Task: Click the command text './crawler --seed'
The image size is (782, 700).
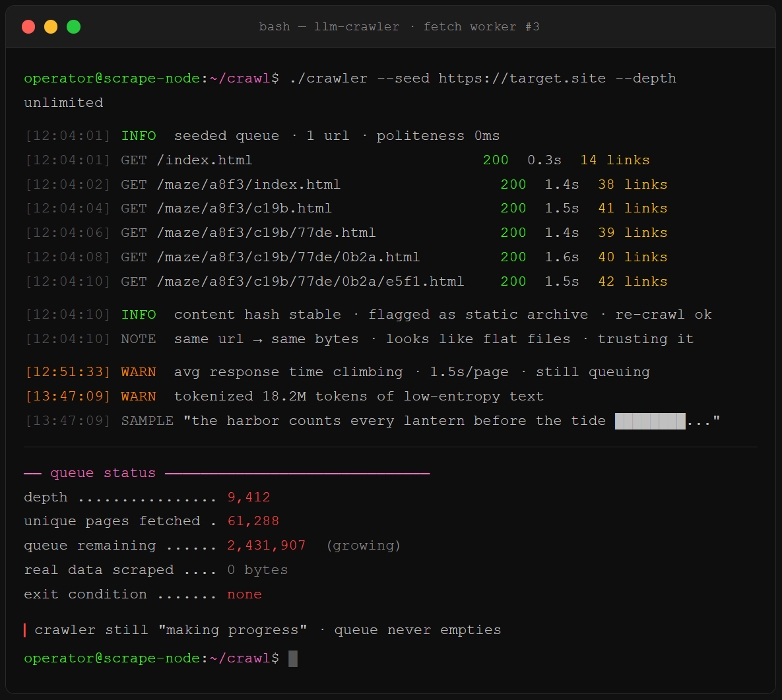Action: pyautogui.click(x=359, y=79)
